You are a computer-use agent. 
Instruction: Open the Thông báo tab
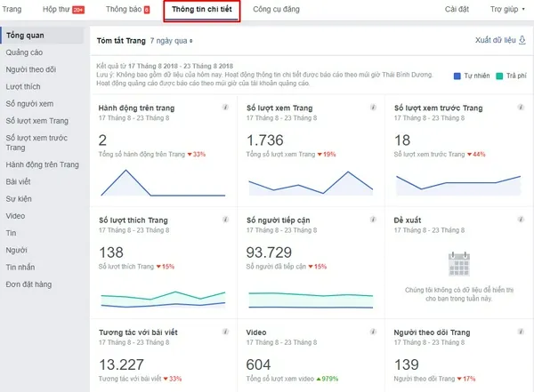point(127,10)
